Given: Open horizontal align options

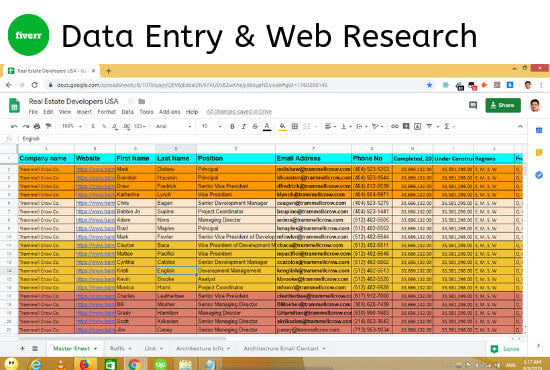Looking at the screenshot, I should [x=330, y=126].
